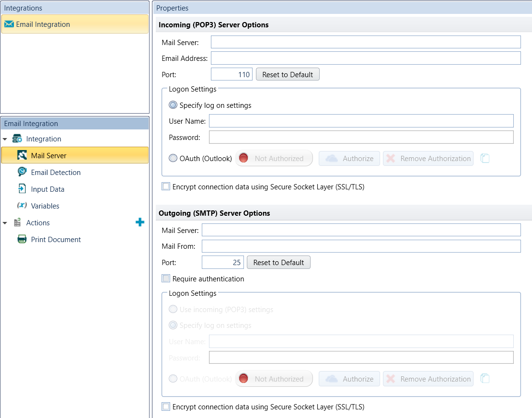The width and height of the screenshot is (532, 418).
Task: Click the outgoing OAuth copy icon
Action: (485, 379)
